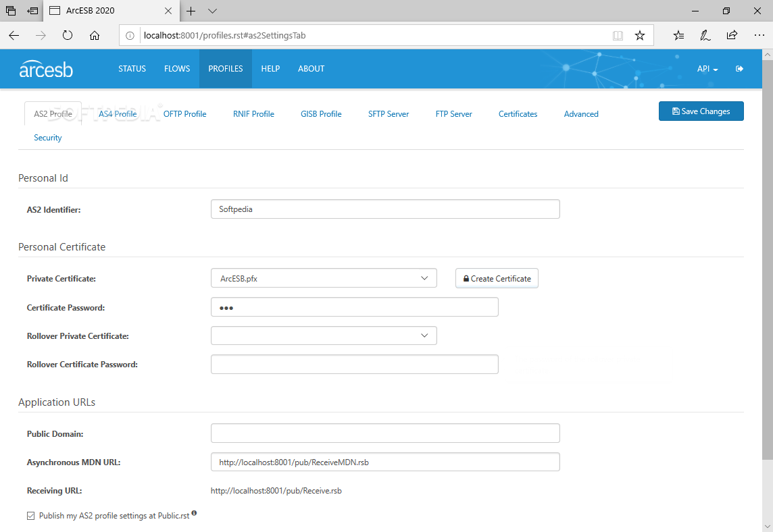Image resolution: width=773 pixels, height=532 pixels.
Task: Click the AS2 Identifier input field
Action: point(385,209)
